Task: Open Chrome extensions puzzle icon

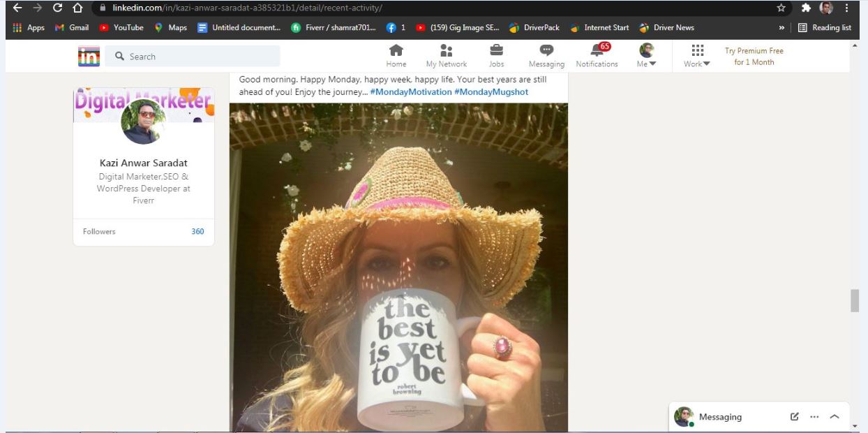Action: pyautogui.click(x=806, y=8)
